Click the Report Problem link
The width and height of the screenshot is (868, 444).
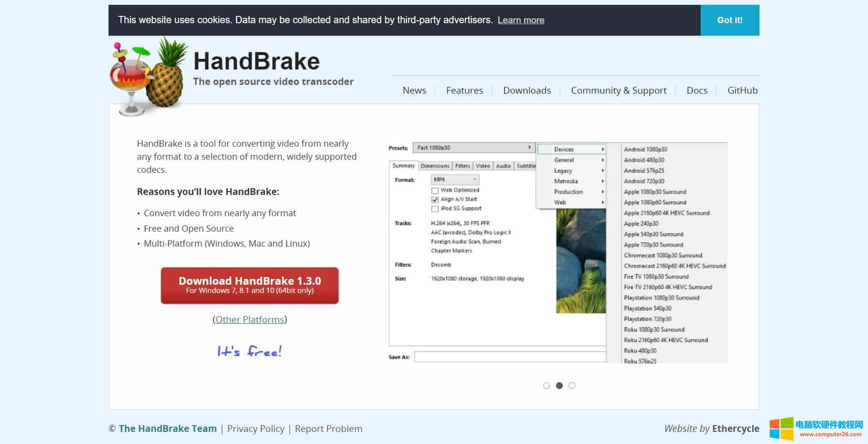tap(328, 429)
